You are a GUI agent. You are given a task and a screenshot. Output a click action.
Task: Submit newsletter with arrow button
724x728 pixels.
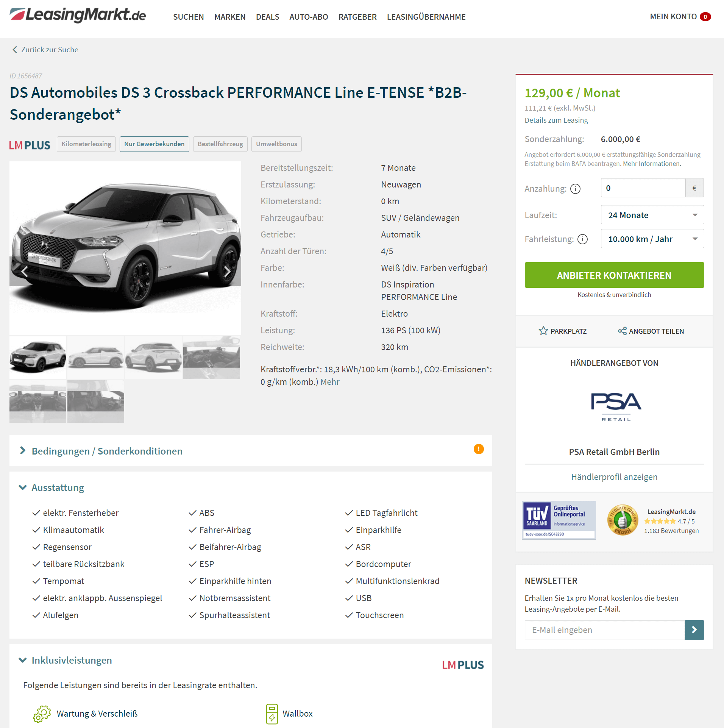pyautogui.click(x=694, y=630)
